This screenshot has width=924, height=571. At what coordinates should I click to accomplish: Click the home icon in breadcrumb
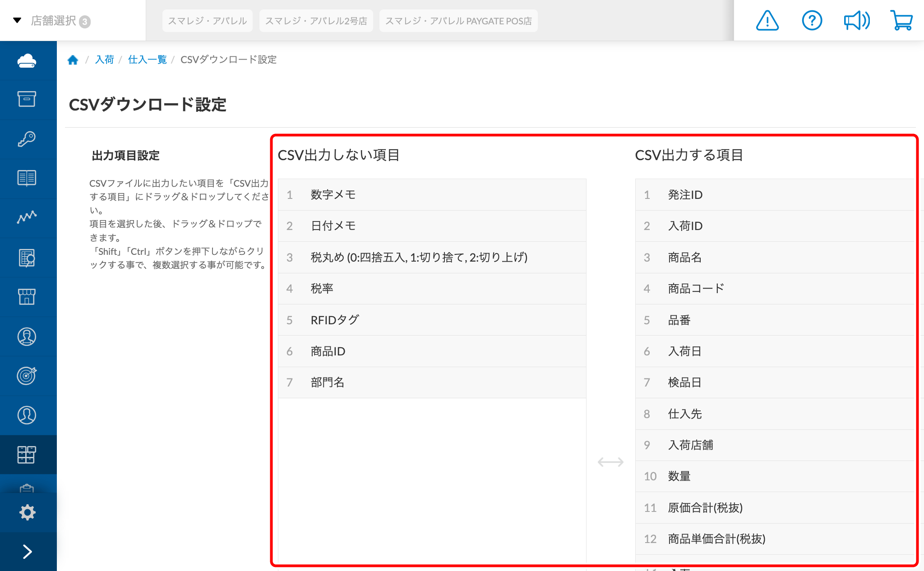click(x=73, y=60)
